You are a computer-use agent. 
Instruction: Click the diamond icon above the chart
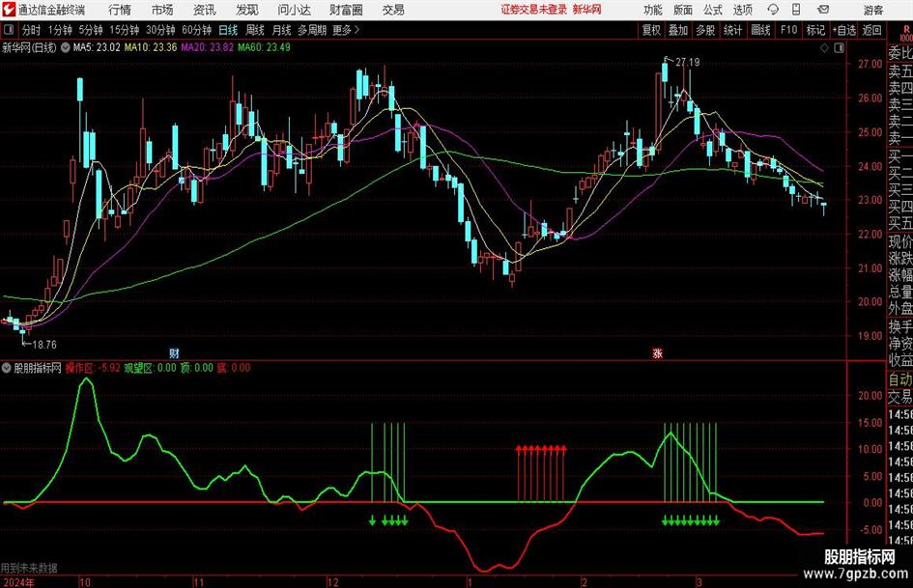click(x=824, y=48)
